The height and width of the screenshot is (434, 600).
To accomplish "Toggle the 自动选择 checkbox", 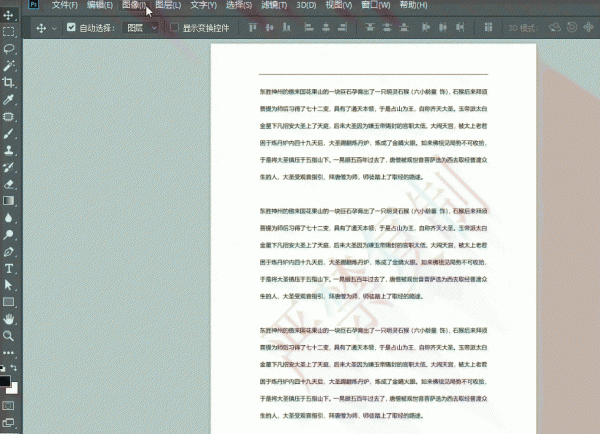I will pos(71,27).
